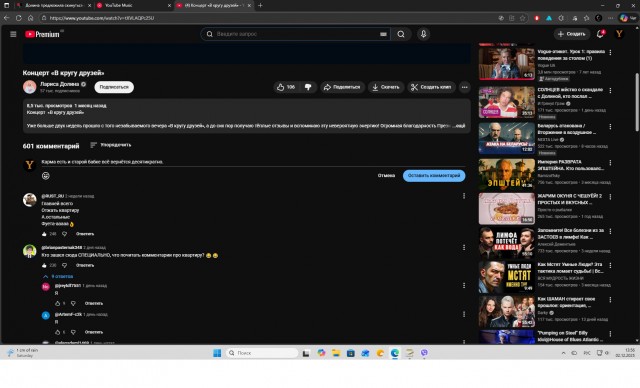The height and width of the screenshot is (388, 640).
Task: Close the YouTube Music tab
Action: [x=169, y=6]
